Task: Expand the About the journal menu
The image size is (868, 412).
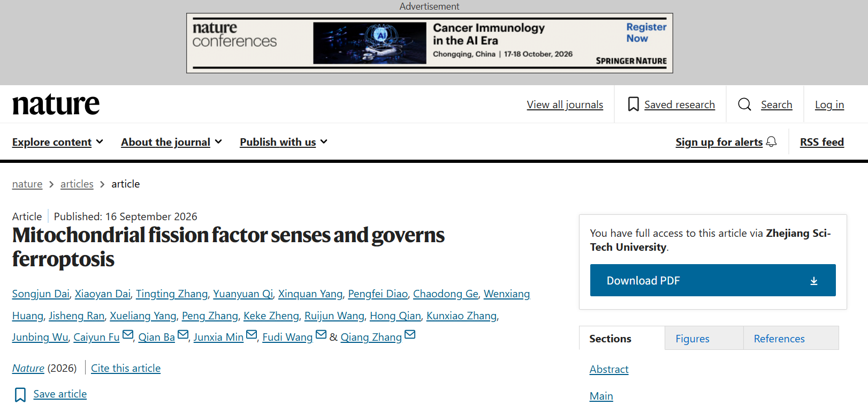Action: pos(171,142)
